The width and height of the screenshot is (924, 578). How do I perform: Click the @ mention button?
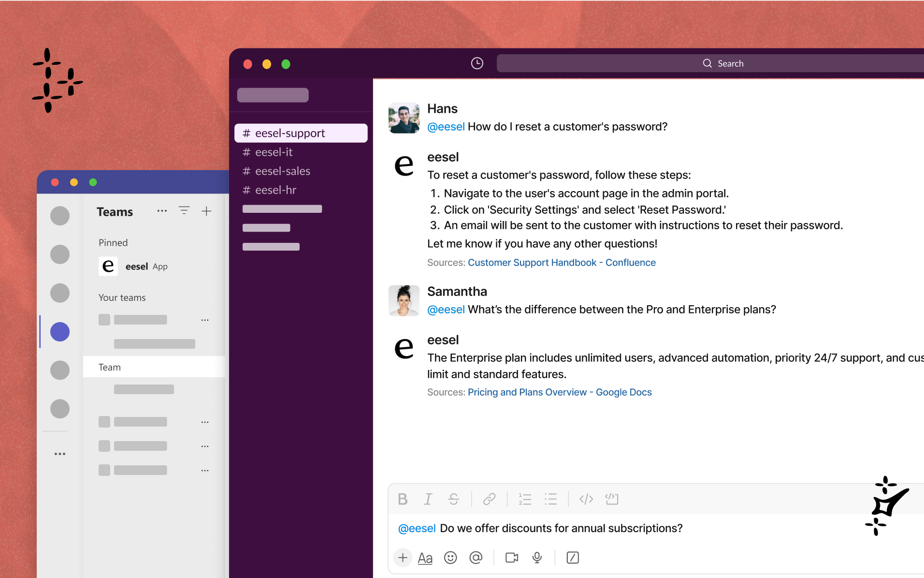(x=476, y=558)
